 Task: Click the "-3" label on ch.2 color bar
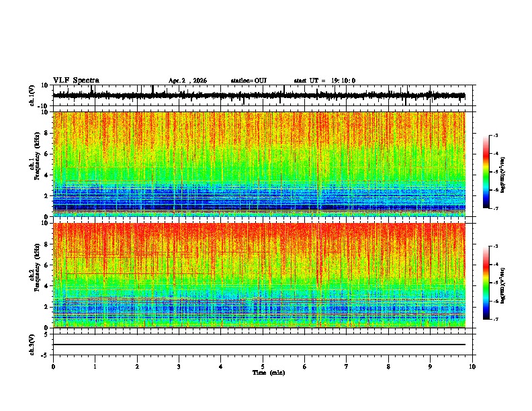pos(495,246)
